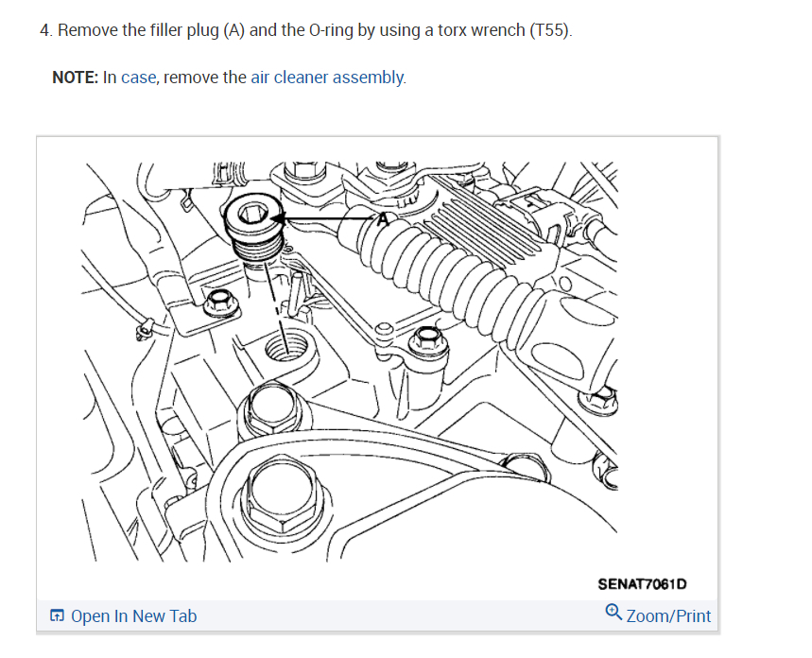Click the bold 'NOTE:' label
The height and width of the screenshot is (658, 812).
[76, 78]
